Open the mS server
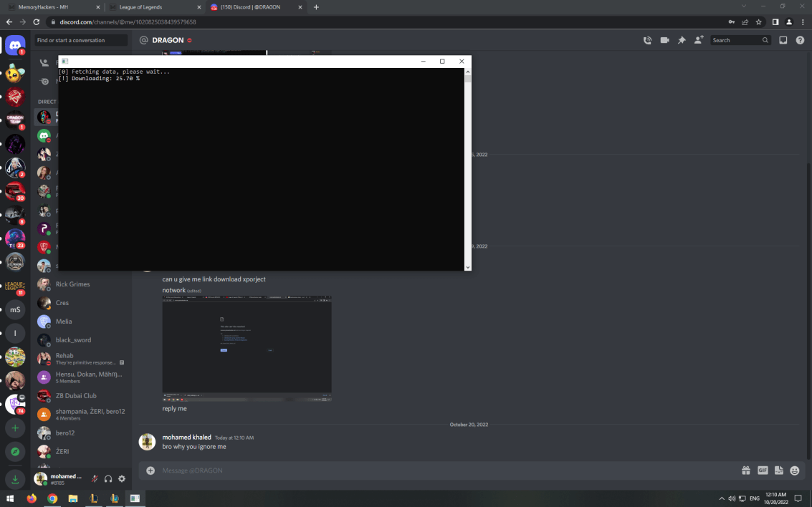 coord(15,309)
